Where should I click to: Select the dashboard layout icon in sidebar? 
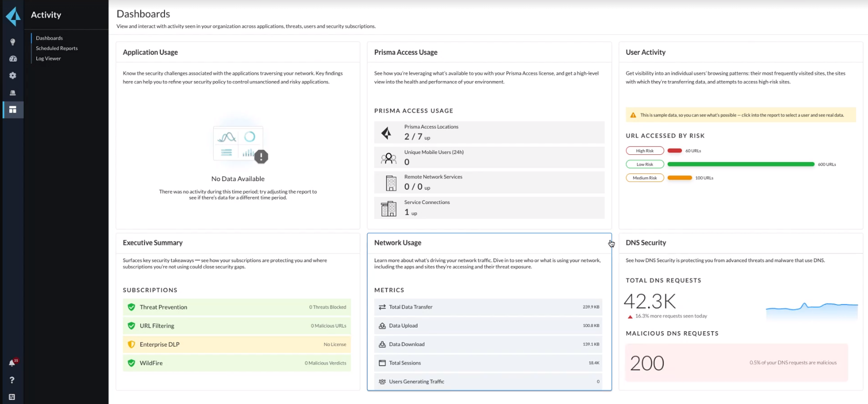(x=13, y=110)
